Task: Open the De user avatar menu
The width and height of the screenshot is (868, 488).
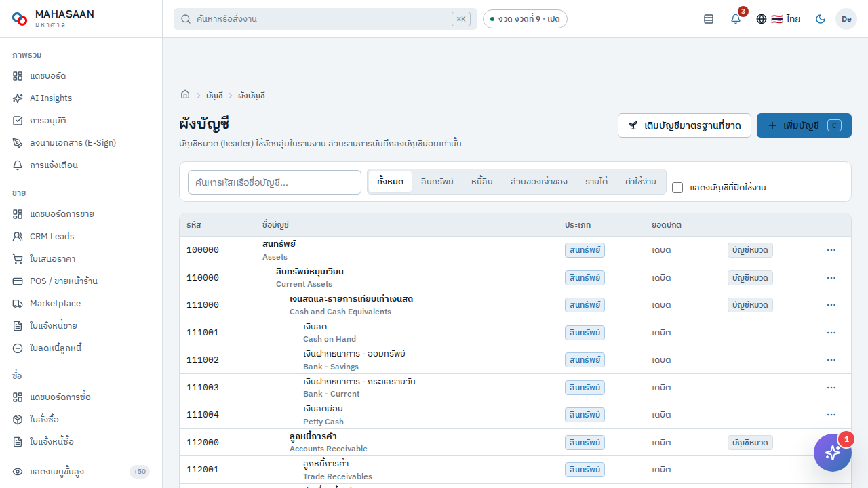Action: (x=846, y=19)
